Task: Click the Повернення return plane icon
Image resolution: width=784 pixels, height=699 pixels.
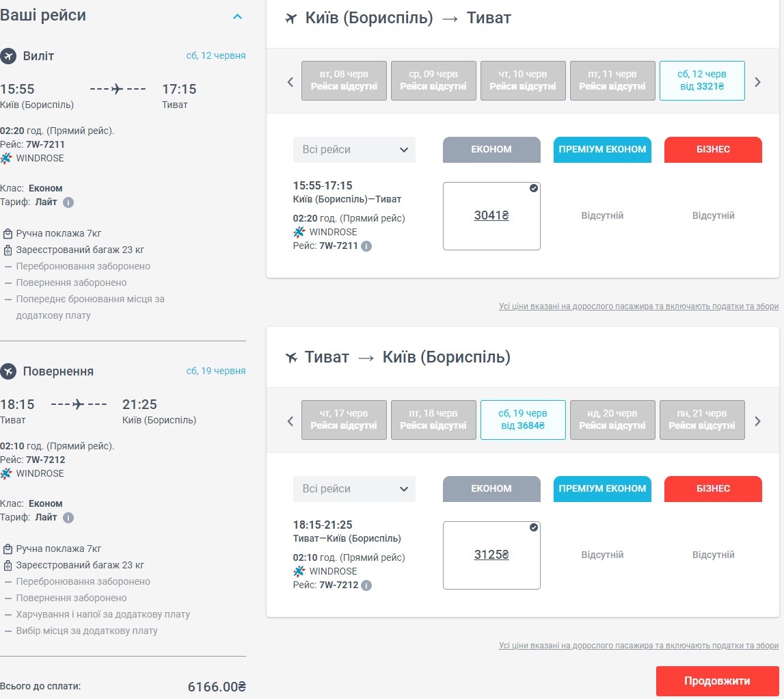Action: click(8, 371)
